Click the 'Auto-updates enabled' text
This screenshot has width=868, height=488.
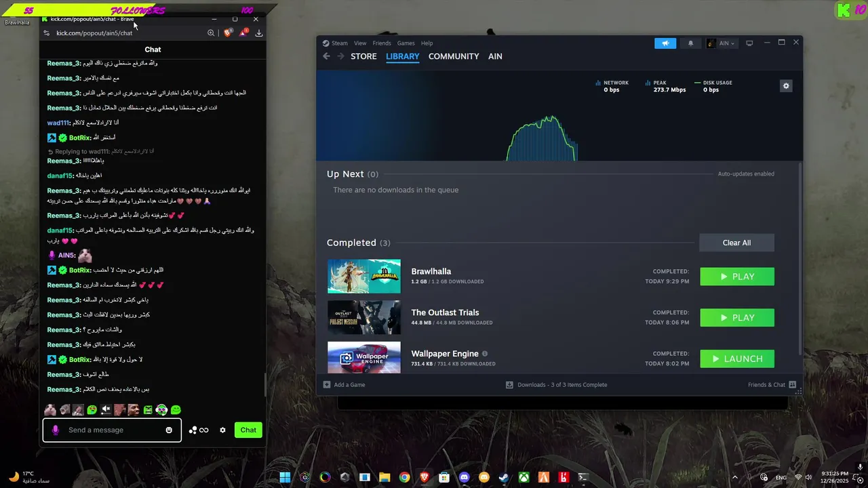pos(746,174)
